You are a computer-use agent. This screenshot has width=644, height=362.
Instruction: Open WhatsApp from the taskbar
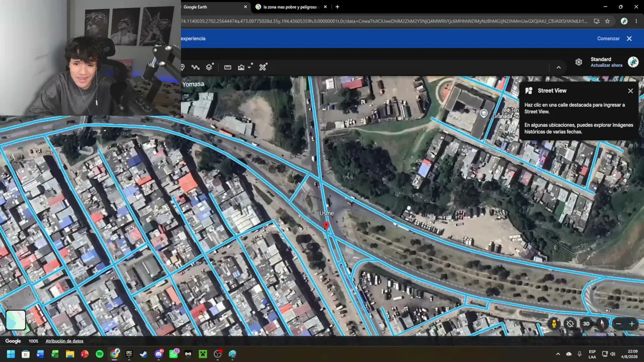click(174, 354)
